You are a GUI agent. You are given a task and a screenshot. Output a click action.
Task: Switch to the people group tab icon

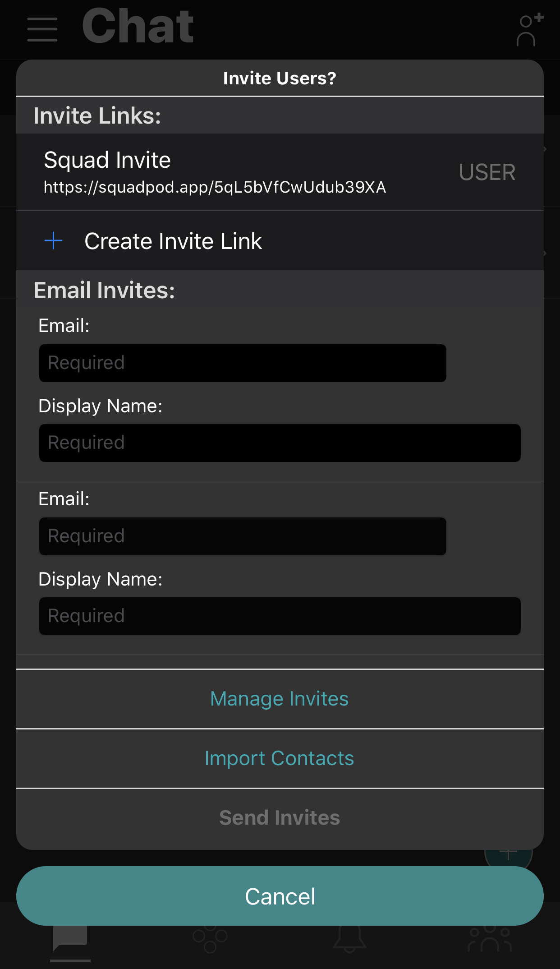tap(490, 939)
